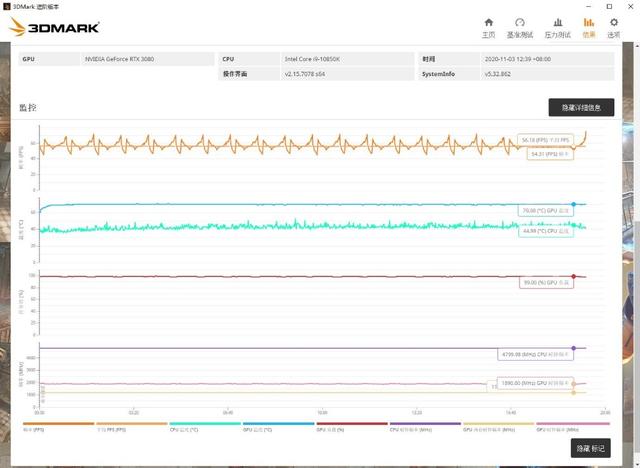This screenshot has height=468, width=640.
Task: Click the 隐藏 标记 button
Action: coord(591,448)
